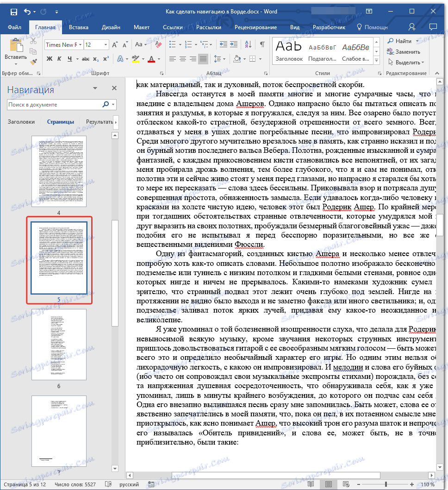Cut selection with the scissors icon

click(x=33, y=41)
